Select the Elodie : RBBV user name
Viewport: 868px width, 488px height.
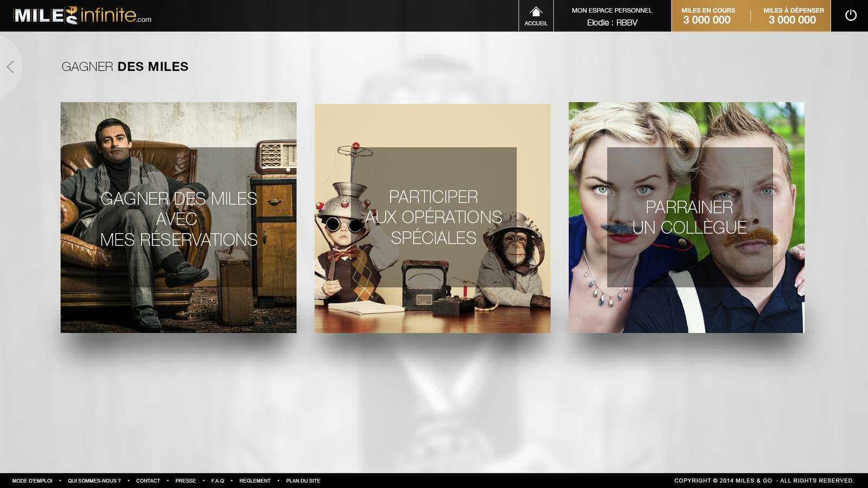(x=612, y=23)
